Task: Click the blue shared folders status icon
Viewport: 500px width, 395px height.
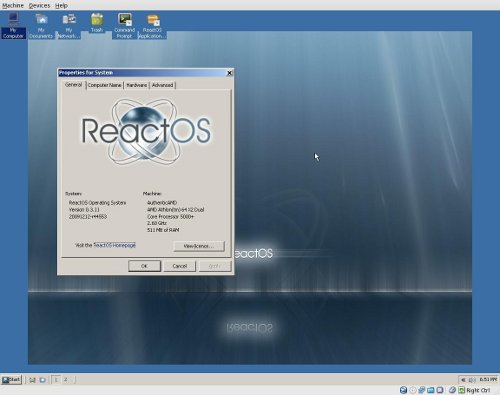Action: 431,390
